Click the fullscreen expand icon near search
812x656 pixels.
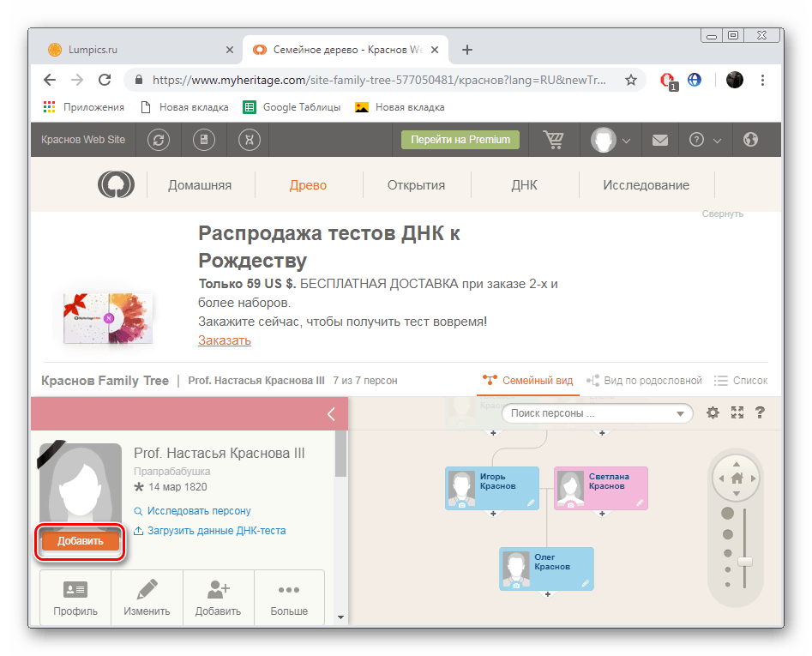[737, 412]
